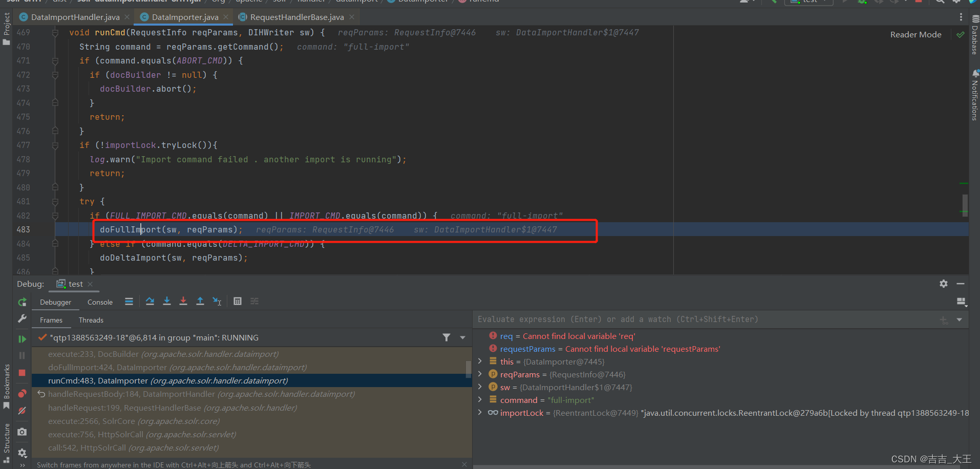
Task: Collapse the runCmd method at line 469
Action: coord(55,33)
